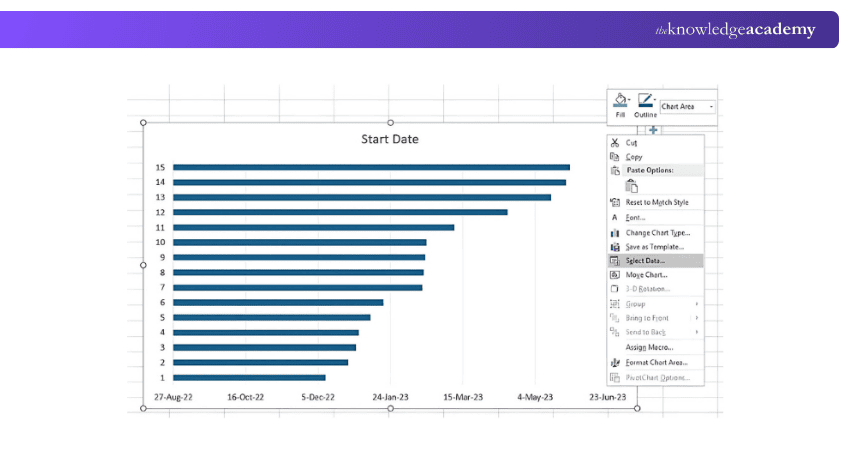This screenshot has width=850, height=450.
Task: Choose Reset to Match Style
Action: pos(655,202)
